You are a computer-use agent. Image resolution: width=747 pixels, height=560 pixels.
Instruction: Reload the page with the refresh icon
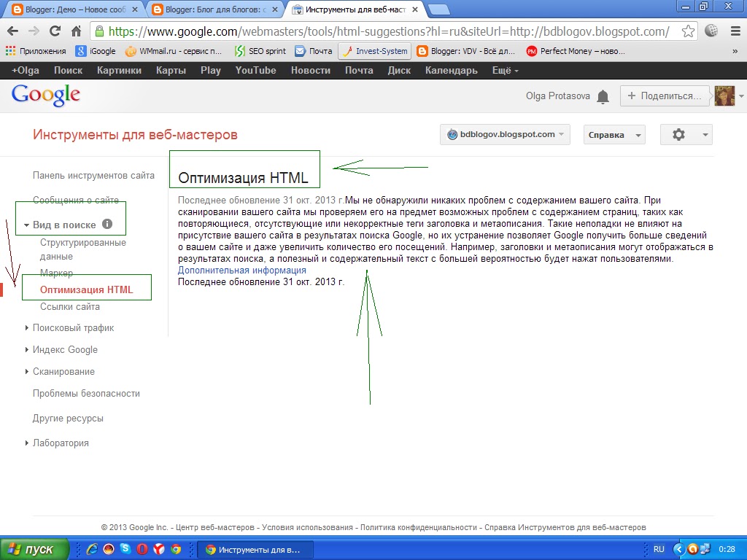click(55, 31)
